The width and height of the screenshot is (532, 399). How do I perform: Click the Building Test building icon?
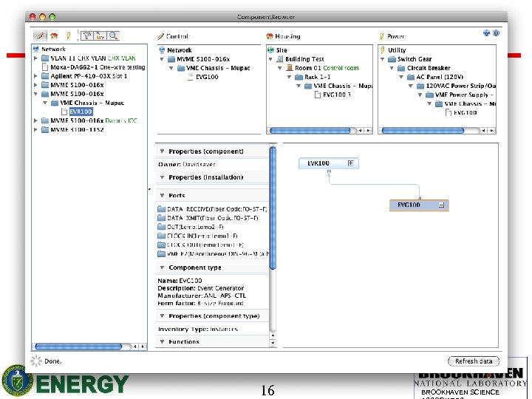click(280, 59)
